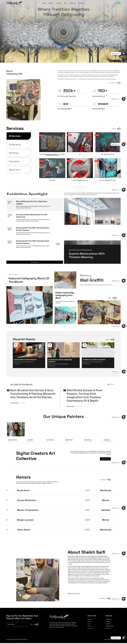
Task: Click the View All arrow beside Services
Action: [x=119, y=129]
